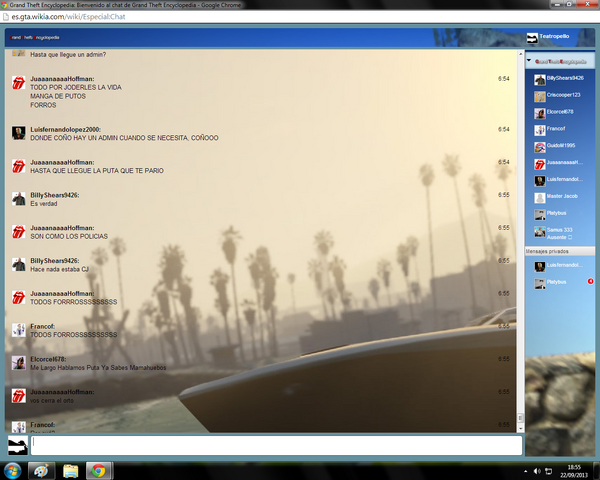Click Luisfernandol... name under Mensajes privados
600x480 pixels.
click(565, 265)
